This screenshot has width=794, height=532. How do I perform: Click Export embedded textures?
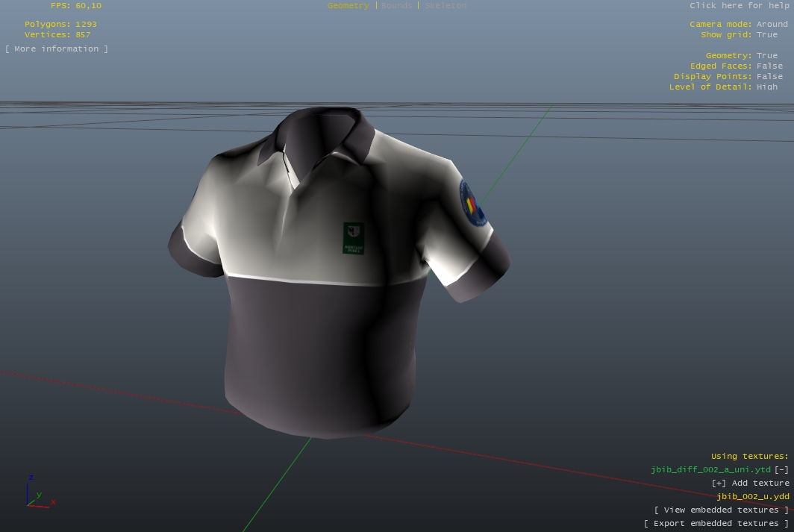pyautogui.click(x=716, y=524)
